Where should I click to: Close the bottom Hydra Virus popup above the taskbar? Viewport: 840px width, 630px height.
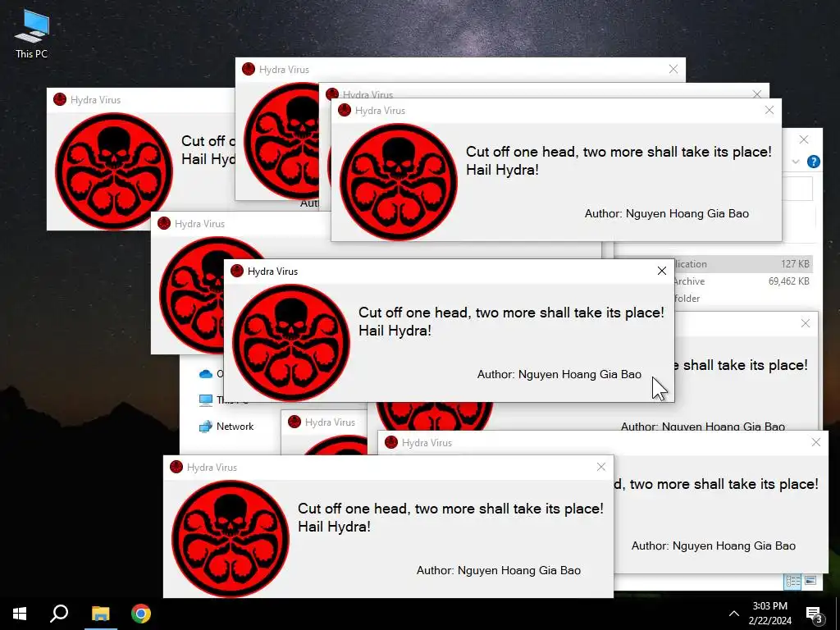tap(601, 467)
